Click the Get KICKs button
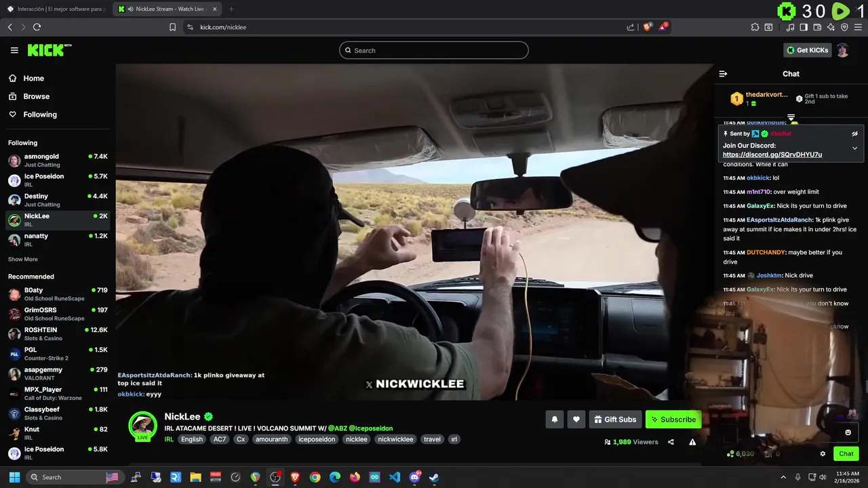The width and height of the screenshot is (868, 488). (807, 50)
